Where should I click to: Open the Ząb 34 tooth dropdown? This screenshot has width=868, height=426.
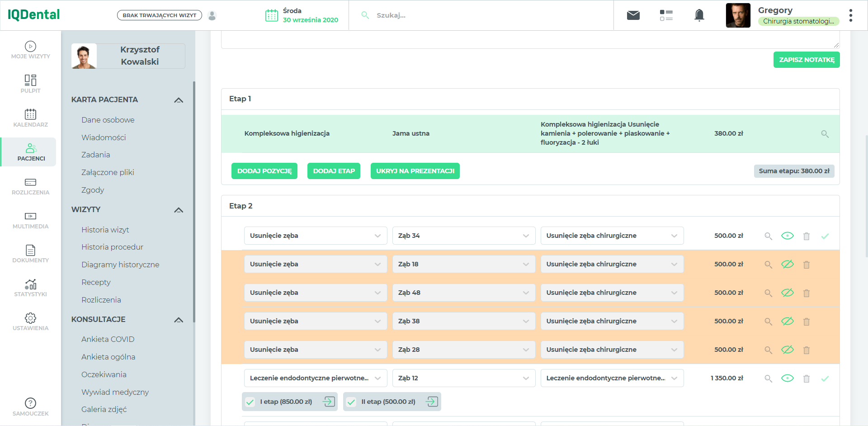(464, 236)
